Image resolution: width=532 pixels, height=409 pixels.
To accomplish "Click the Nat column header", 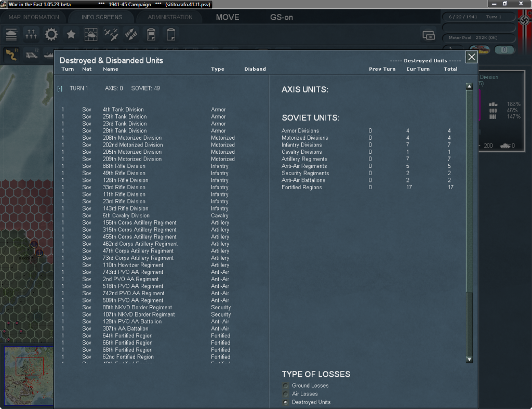I will pyautogui.click(x=87, y=69).
